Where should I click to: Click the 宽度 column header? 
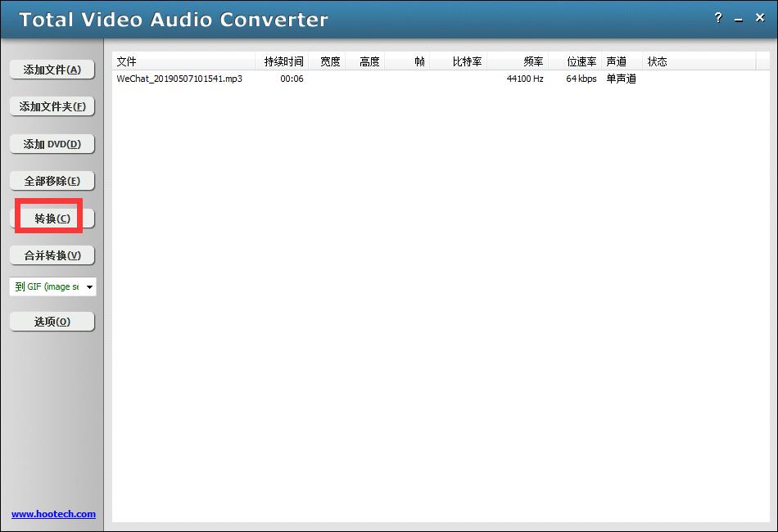[328, 61]
